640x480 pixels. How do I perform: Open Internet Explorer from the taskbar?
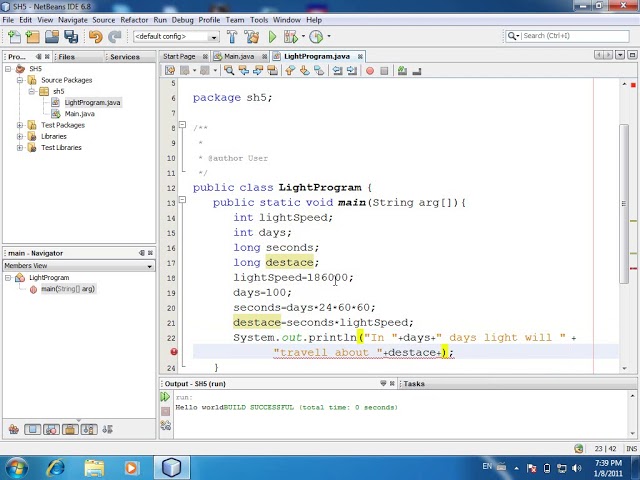[56, 468]
